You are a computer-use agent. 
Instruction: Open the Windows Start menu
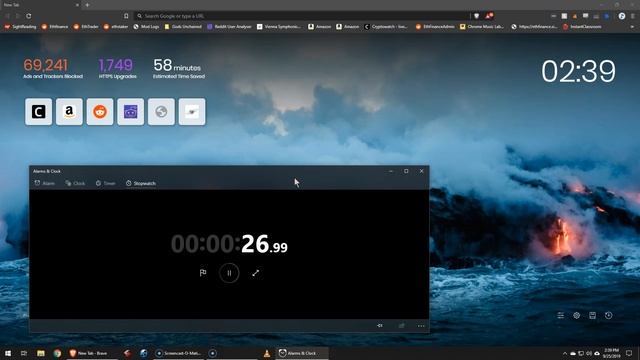point(8,353)
